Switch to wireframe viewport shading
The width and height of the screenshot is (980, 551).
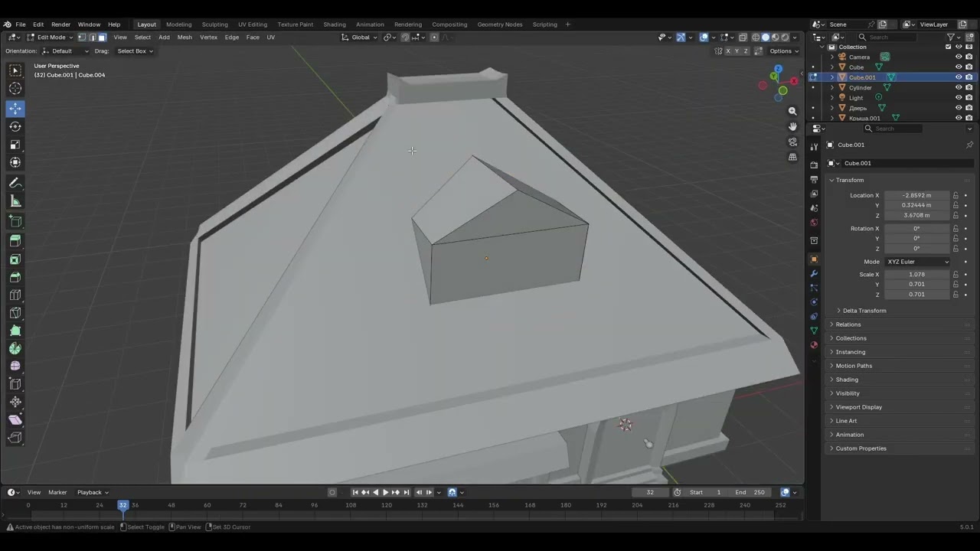click(x=756, y=37)
